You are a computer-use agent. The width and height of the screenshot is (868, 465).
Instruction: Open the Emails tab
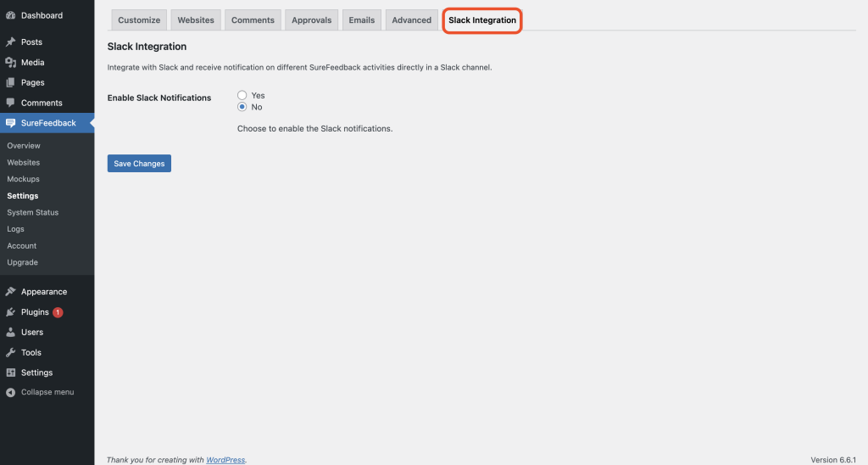pyautogui.click(x=361, y=20)
